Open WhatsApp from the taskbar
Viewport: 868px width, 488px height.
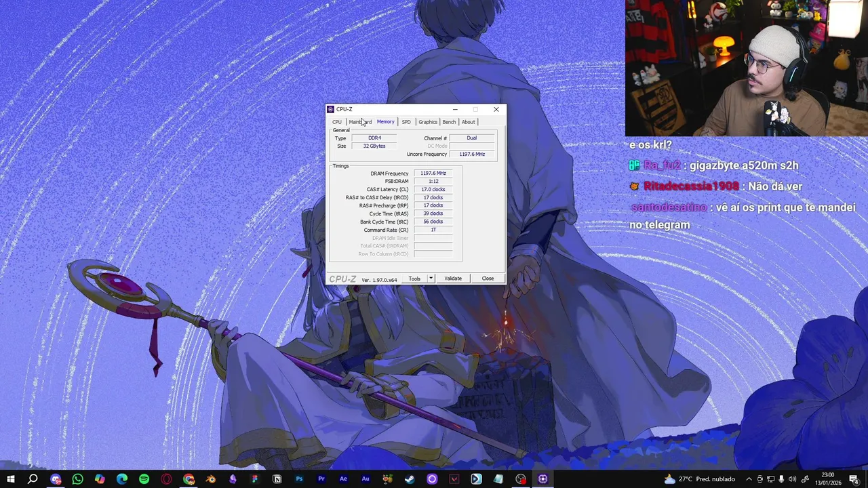click(77, 479)
